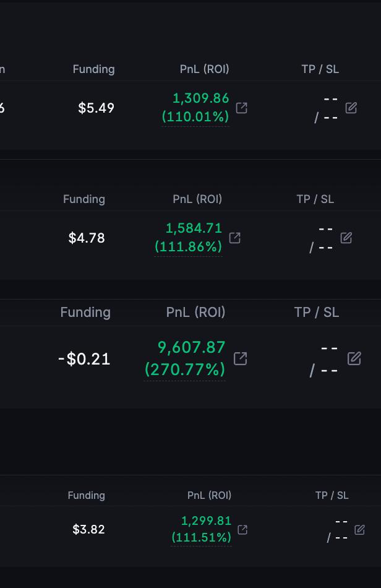Open share icon beside 1,299.81 PnL

[x=242, y=529]
